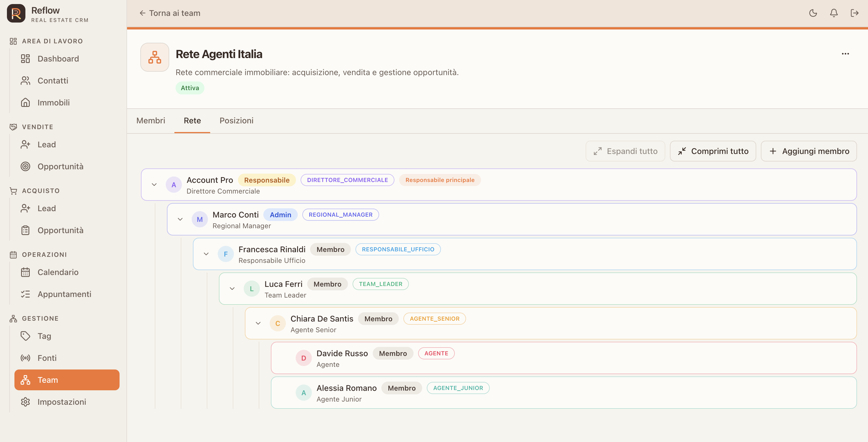Follow the Torna ai team link
Screen dimensions: 868x442
169,13
